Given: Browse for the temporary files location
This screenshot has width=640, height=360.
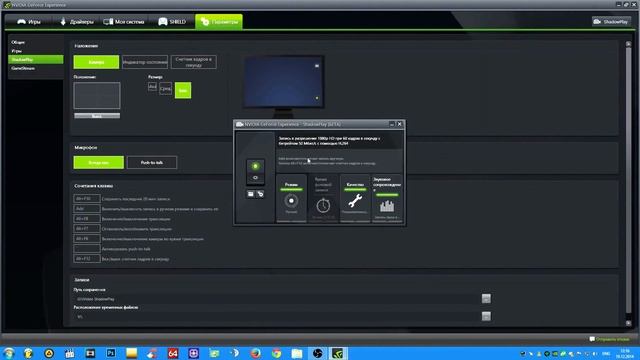Looking at the screenshot, I should click(x=486, y=316).
